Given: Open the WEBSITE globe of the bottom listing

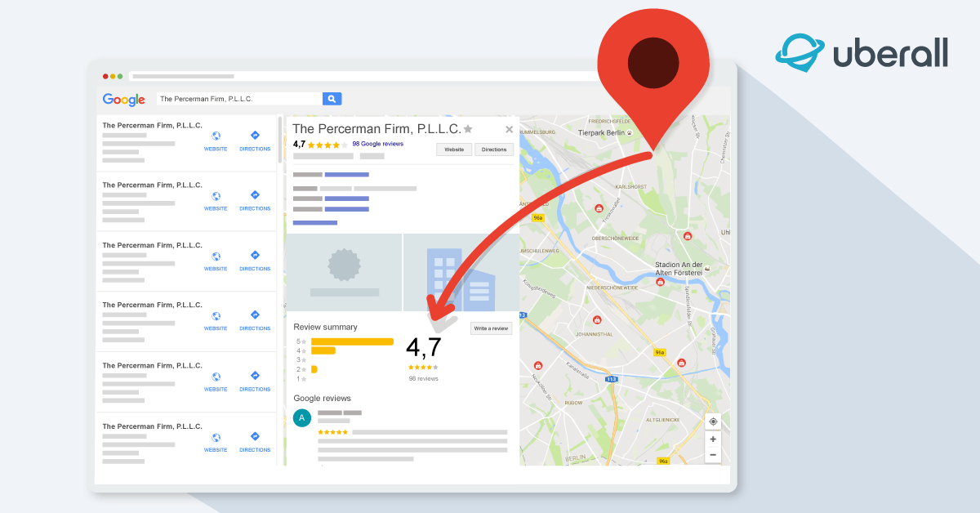Looking at the screenshot, I should [x=216, y=437].
